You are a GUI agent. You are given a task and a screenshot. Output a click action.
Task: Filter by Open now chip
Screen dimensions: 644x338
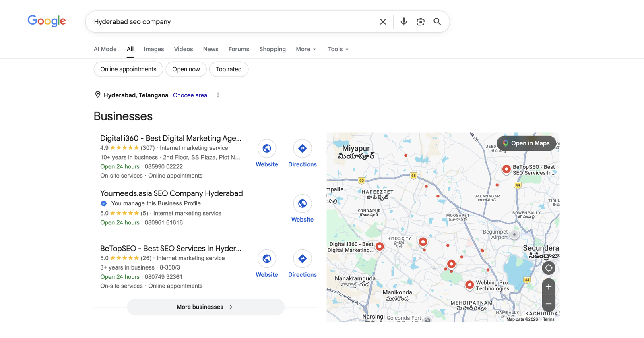pyautogui.click(x=186, y=69)
